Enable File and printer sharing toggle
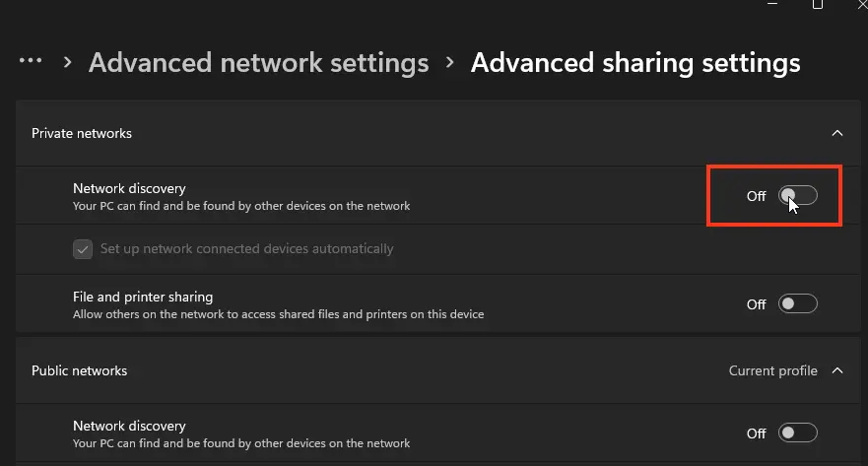The image size is (868, 466). click(x=798, y=304)
